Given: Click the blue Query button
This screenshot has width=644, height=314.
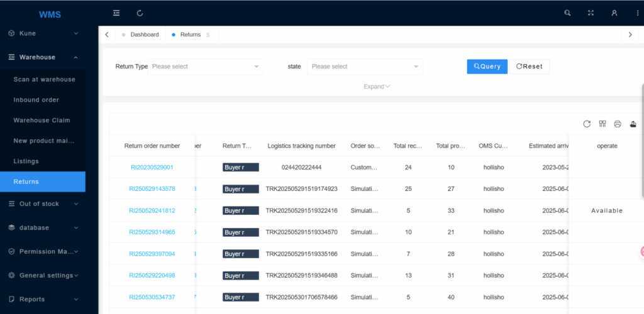Looking at the screenshot, I should tap(487, 67).
